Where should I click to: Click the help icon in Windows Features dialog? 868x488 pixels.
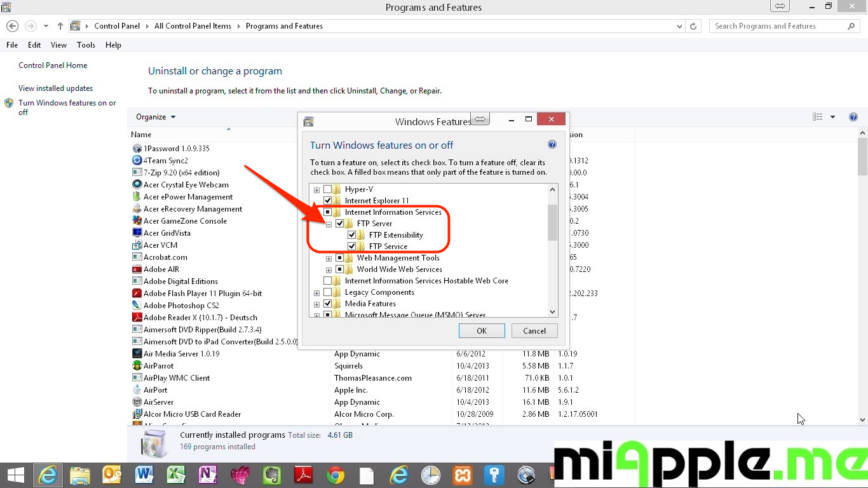tap(552, 145)
